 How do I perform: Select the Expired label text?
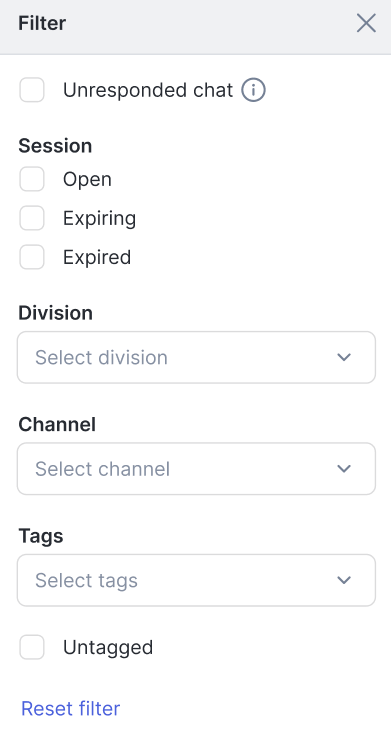click(97, 257)
